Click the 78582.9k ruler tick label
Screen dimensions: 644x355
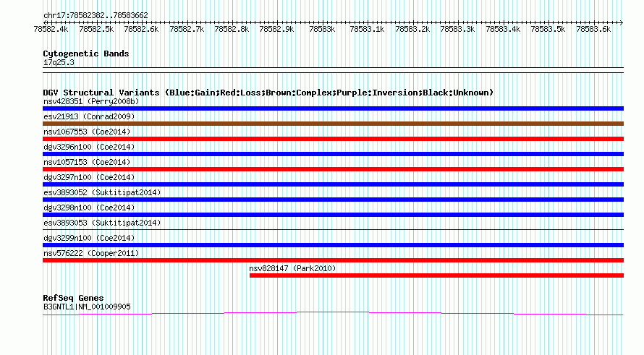point(277,29)
